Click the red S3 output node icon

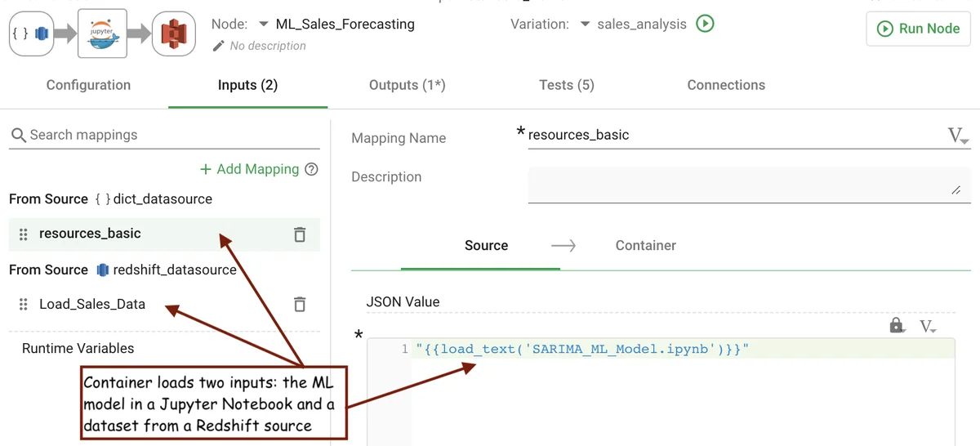pos(173,33)
